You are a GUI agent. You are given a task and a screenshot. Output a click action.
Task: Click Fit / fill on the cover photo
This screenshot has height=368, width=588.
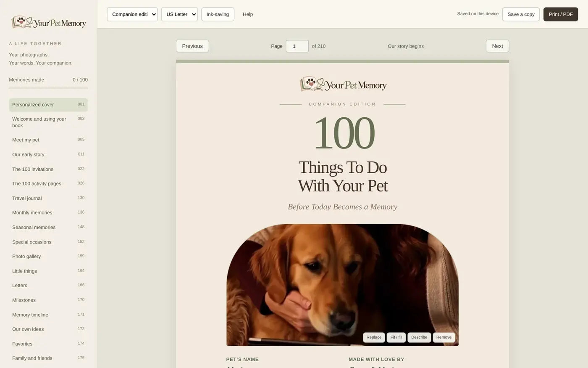[x=396, y=337]
